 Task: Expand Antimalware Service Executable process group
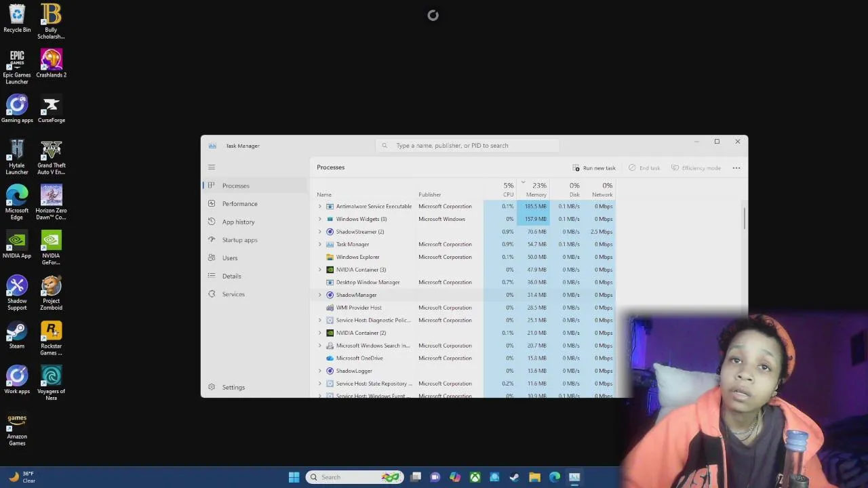[320, 206]
